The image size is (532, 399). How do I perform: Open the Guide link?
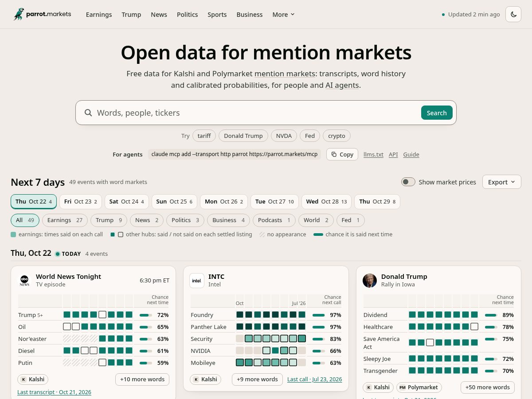point(411,154)
